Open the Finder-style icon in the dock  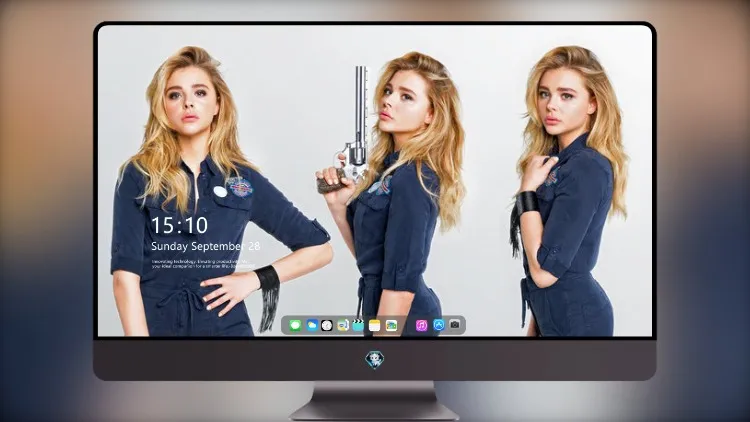coord(343,326)
